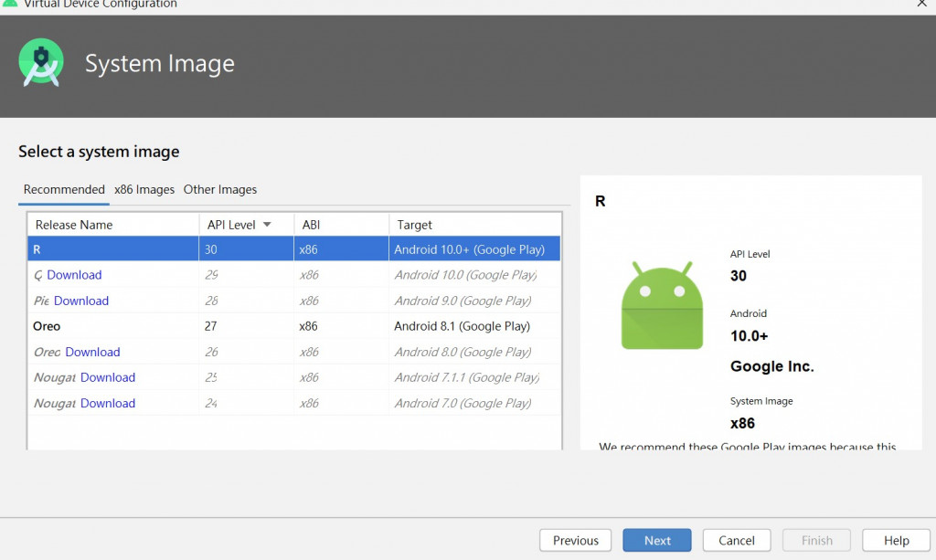Image resolution: width=936 pixels, height=560 pixels.
Task: Click the Select a system image heading
Action: pyautogui.click(x=99, y=152)
